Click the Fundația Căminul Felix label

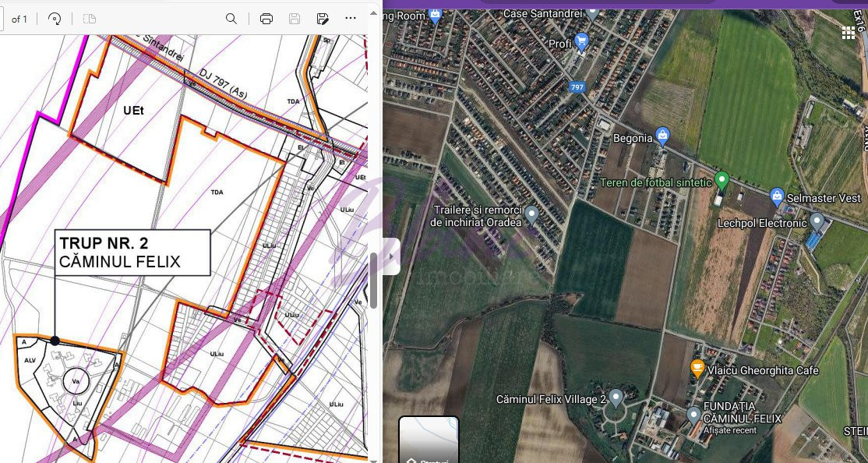pos(740,412)
